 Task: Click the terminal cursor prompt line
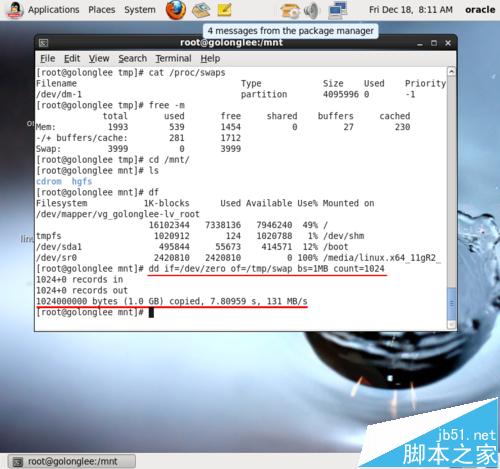coord(95,312)
